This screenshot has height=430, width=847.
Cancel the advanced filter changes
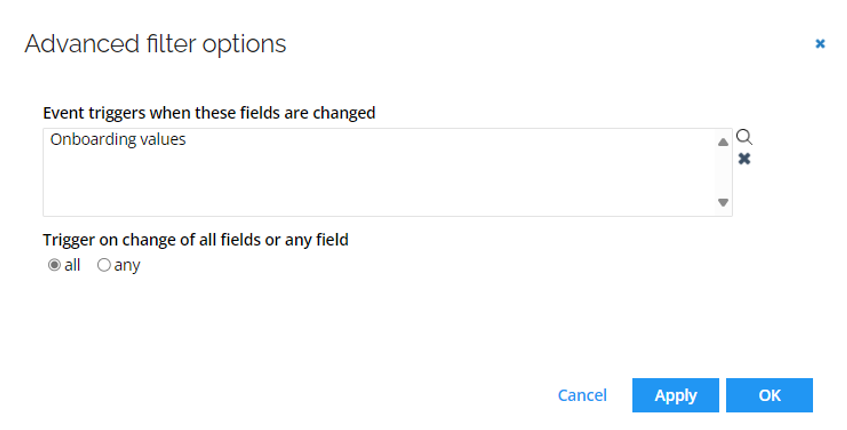(582, 395)
